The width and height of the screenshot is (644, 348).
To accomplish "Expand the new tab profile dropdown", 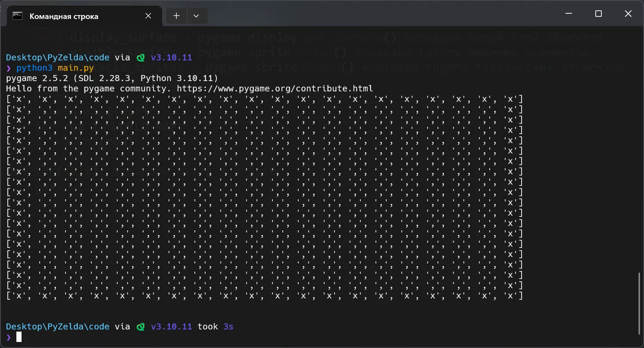I will pyautogui.click(x=196, y=16).
